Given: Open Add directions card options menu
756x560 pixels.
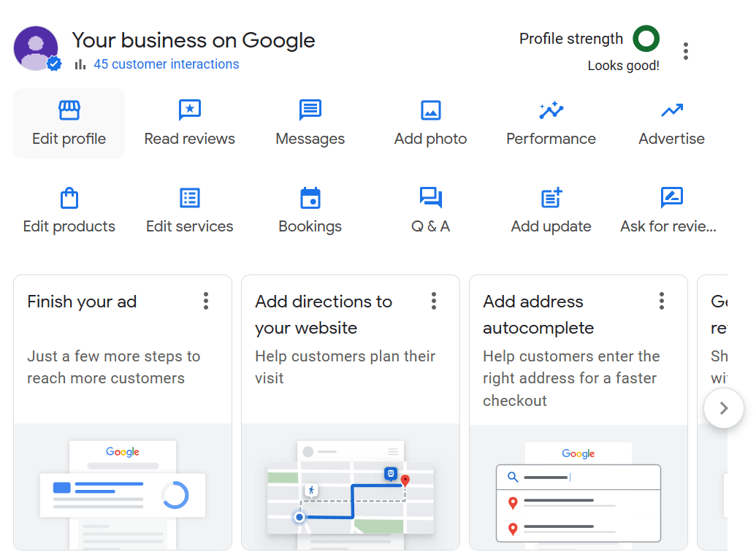Looking at the screenshot, I should click(434, 301).
